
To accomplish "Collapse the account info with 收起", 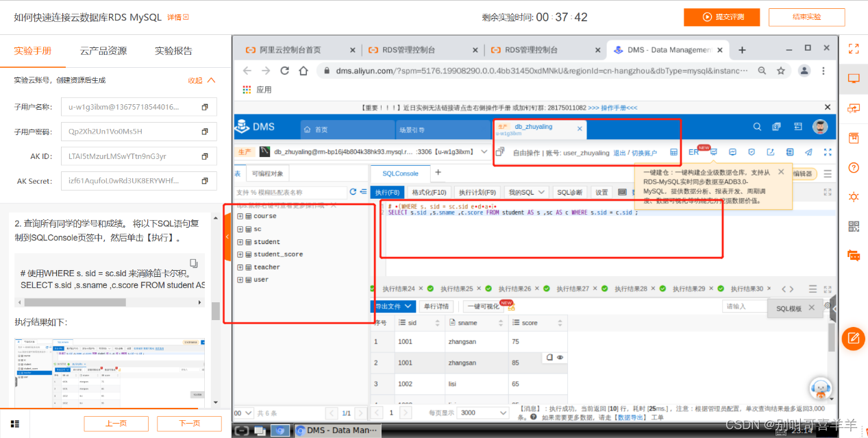I will (202, 80).
